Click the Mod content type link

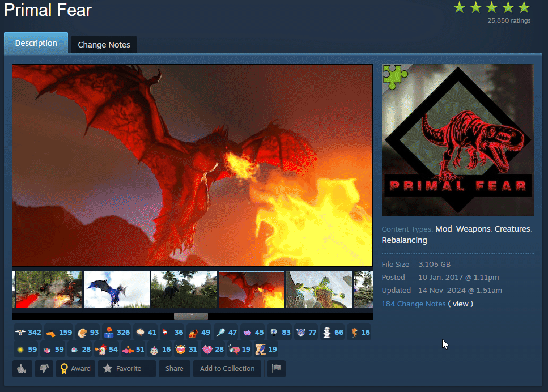[x=444, y=229]
